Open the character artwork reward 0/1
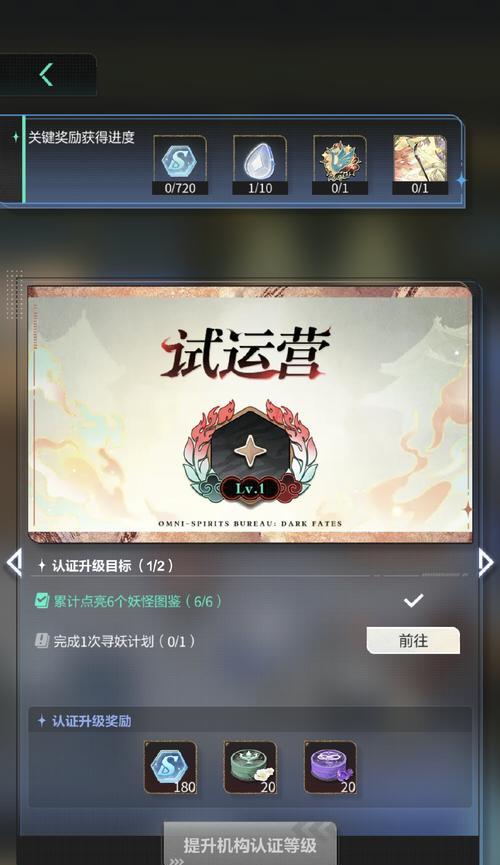500x865 pixels. [420, 164]
